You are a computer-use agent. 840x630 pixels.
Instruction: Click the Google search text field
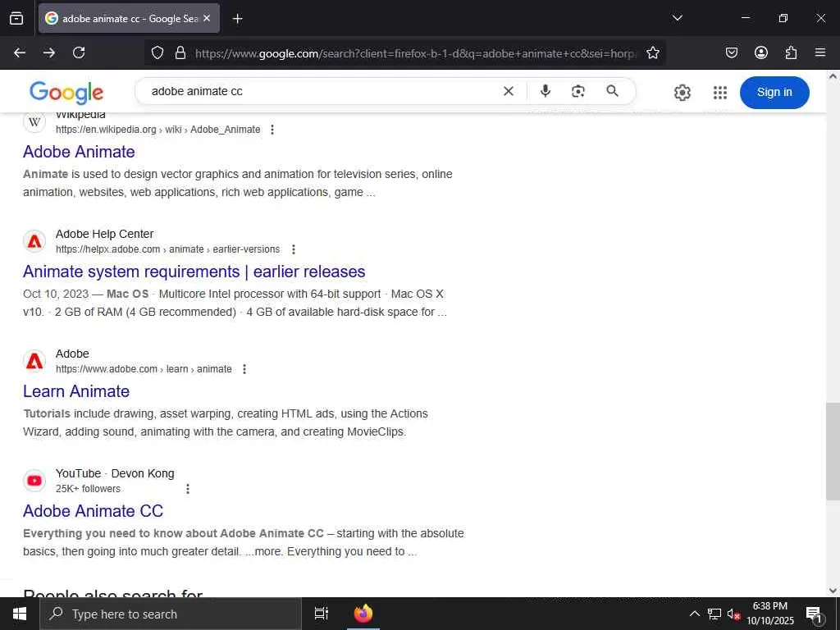(x=322, y=92)
